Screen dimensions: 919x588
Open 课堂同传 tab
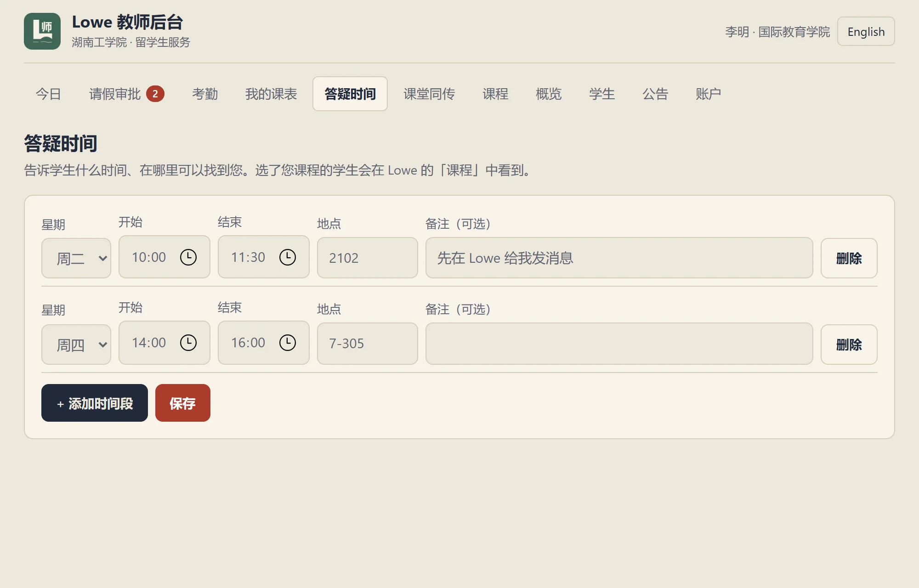(x=429, y=94)
